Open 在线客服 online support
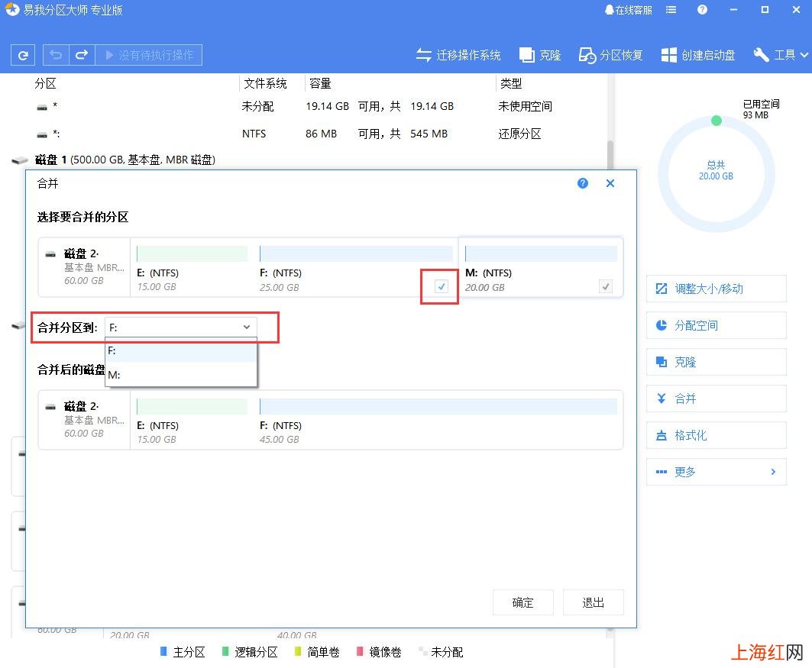 [628, 11]
